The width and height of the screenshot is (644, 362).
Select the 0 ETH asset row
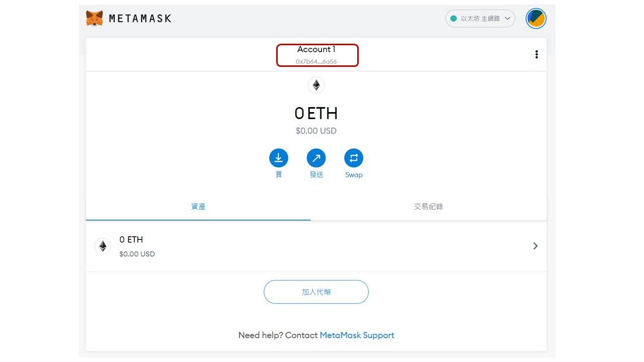click(x=316, y=246)
